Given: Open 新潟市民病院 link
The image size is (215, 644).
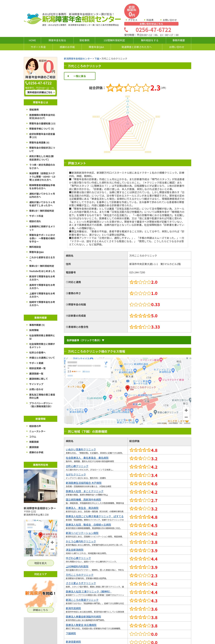Looking at the screenshot, I should [x=73, y=608].
